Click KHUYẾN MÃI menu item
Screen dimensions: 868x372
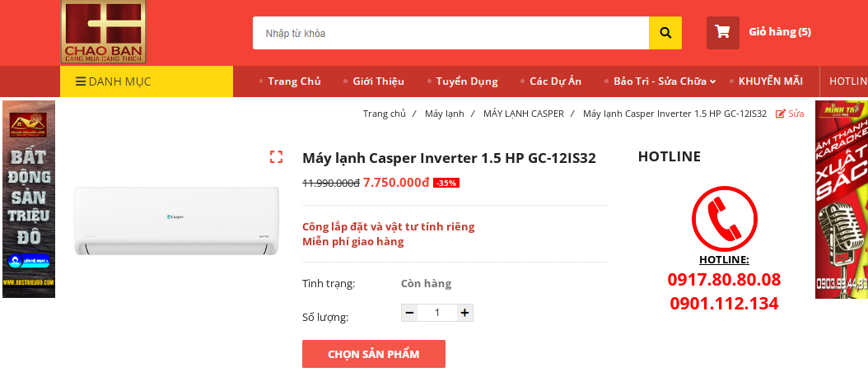click(x=770, y=81)
